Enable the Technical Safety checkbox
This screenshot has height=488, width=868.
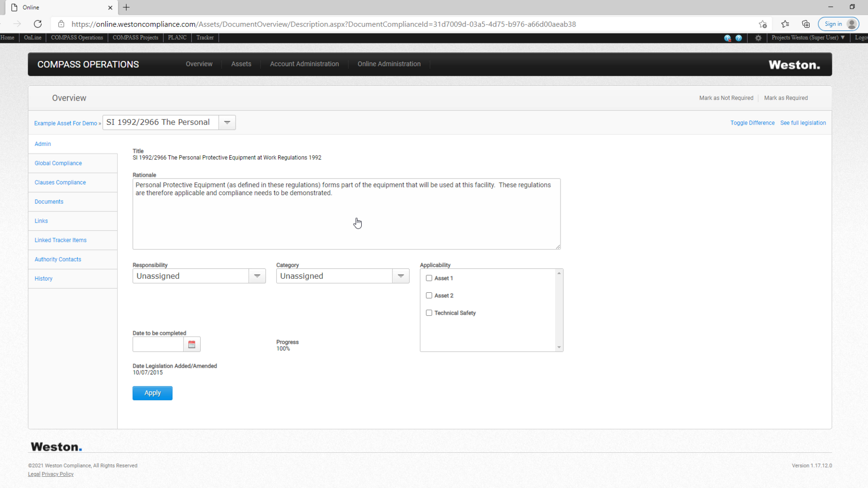pyautogui.click(x=429, y=313)
